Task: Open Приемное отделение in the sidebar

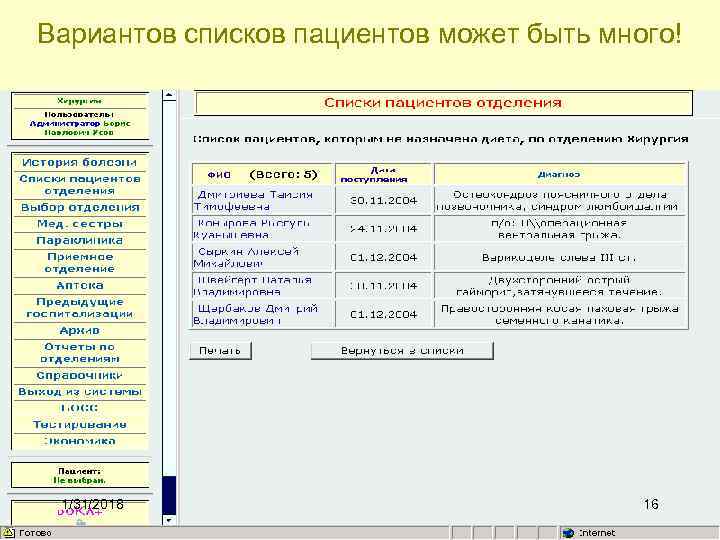Action: click(80, 263)
